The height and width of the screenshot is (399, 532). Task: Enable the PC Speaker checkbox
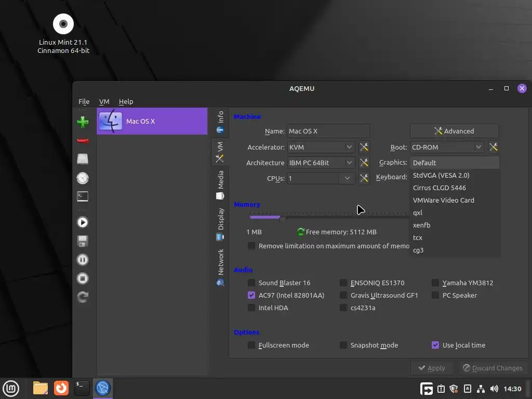coord(435,295)
